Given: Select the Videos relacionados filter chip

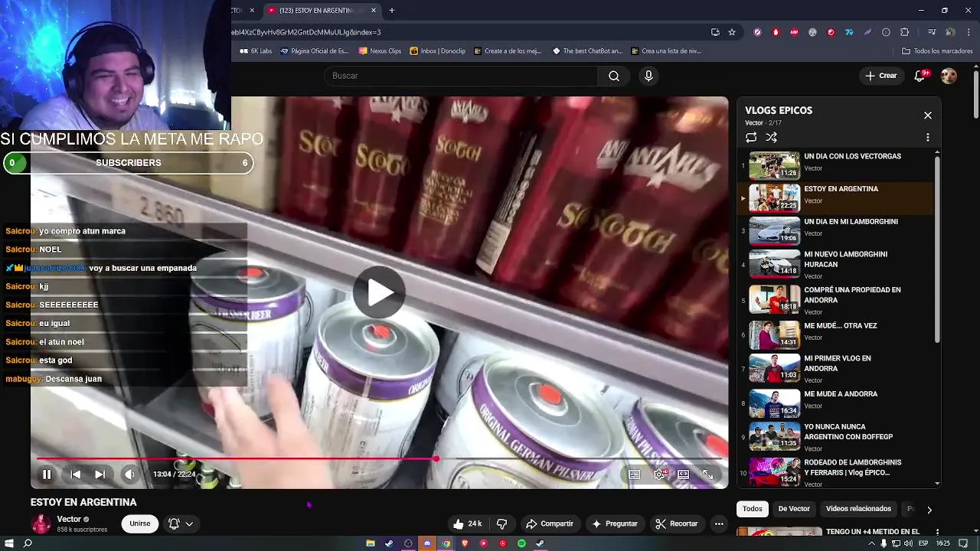Looking at the screenshot, I should [858, 509].
